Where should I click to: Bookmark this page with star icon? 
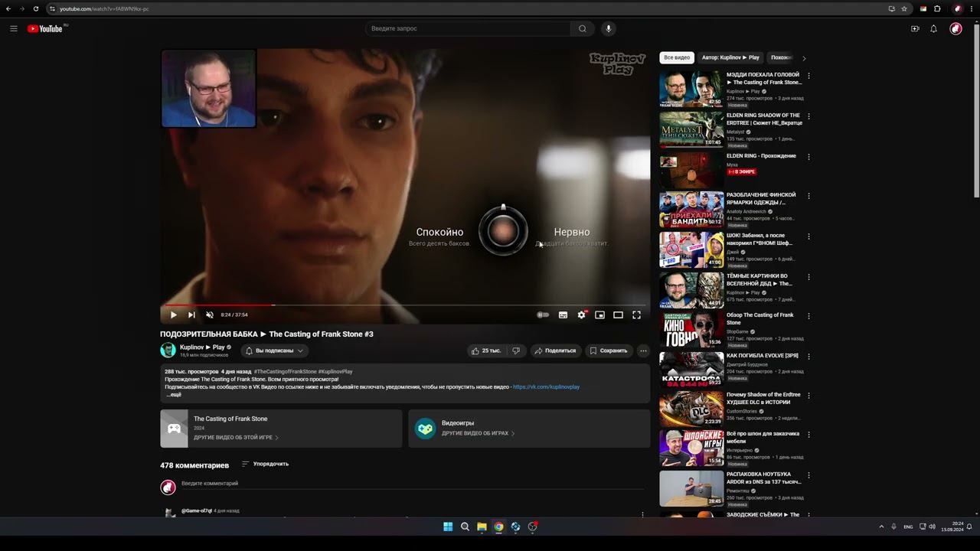coord(904,8)
